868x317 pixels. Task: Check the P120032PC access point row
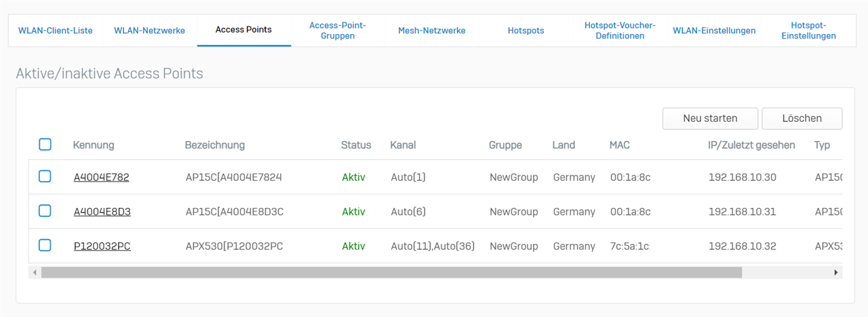(45, 245)
